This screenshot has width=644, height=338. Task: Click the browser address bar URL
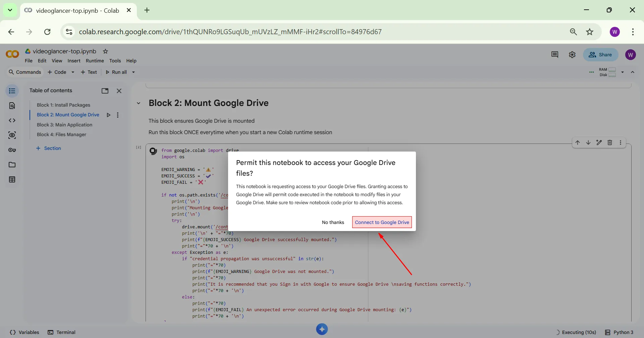tap(230, 32)
